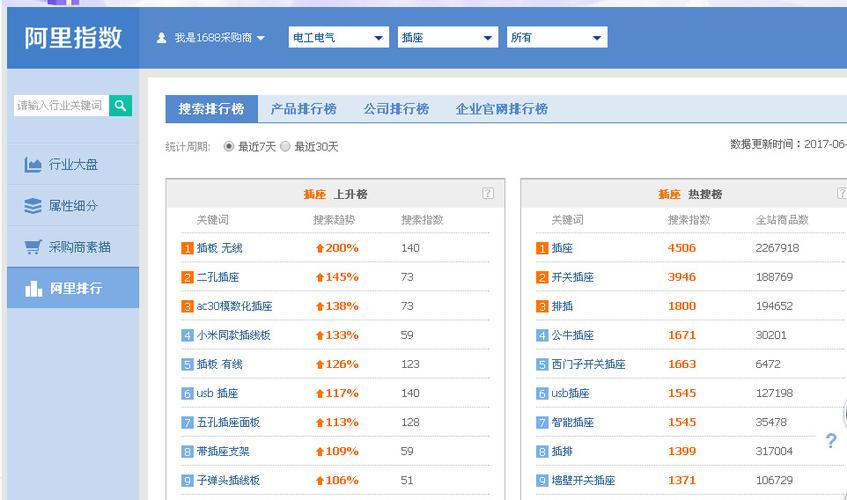This screenshot has width=847, height=500.
Task: Open 热搜榜 keyword link 开关插座
Action: click(x=573, y=278)
